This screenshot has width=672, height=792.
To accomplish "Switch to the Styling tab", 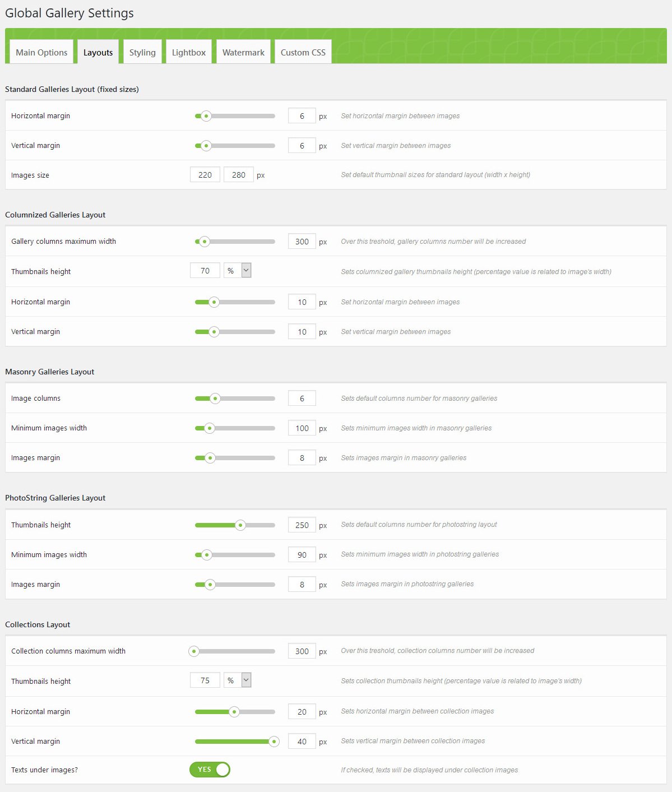I will tap(142, 52).
